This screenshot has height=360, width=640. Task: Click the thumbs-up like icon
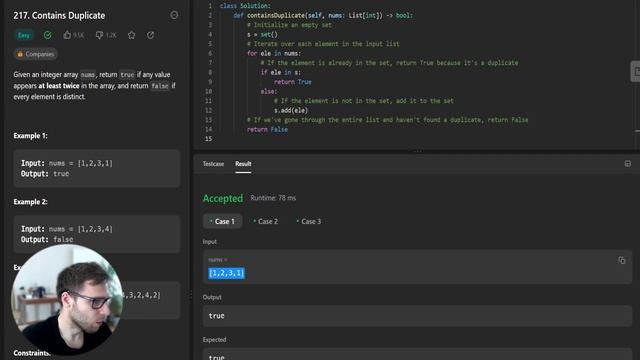click(67, 35)
